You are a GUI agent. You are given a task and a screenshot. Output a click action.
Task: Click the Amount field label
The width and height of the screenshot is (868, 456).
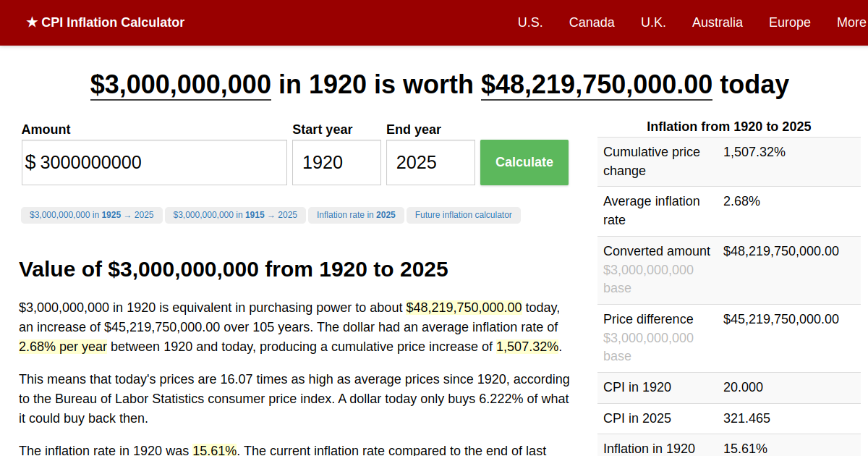(46, 130)
